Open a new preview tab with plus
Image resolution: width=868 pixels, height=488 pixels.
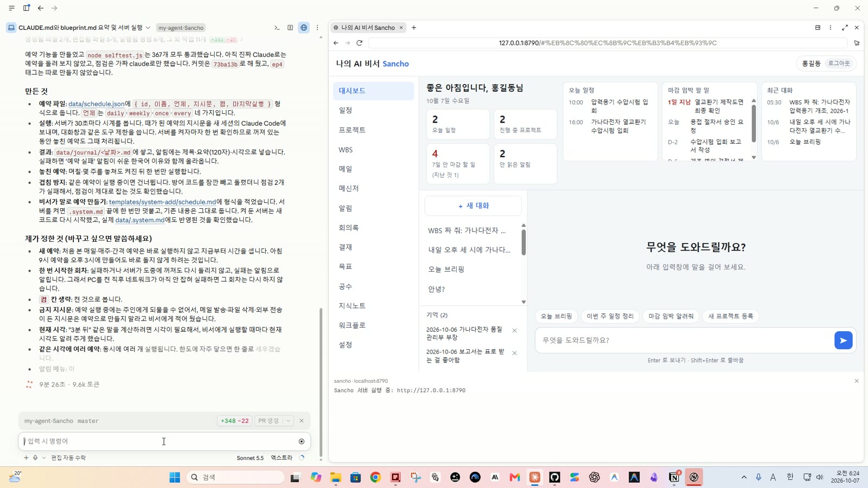[414, 28]
